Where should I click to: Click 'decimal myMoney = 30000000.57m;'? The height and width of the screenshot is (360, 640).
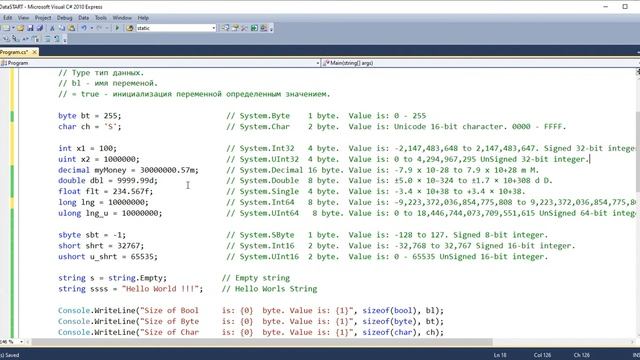pos(129,170)
